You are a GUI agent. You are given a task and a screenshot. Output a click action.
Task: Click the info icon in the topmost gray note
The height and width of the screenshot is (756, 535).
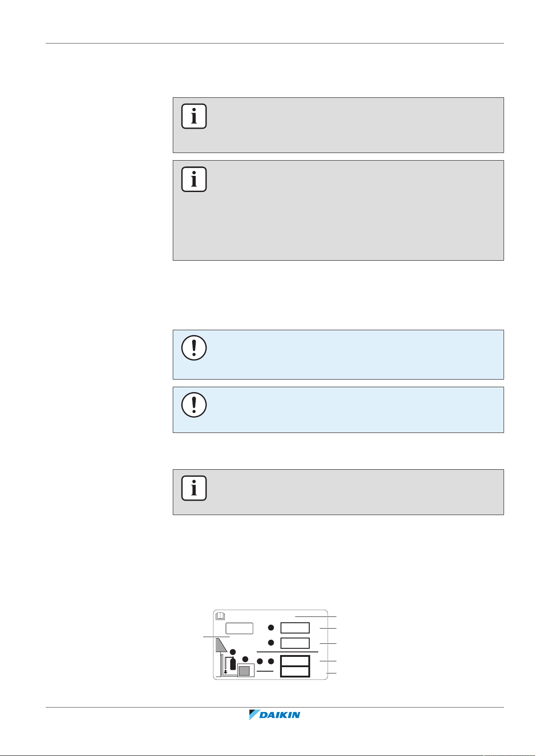[194, 116]
